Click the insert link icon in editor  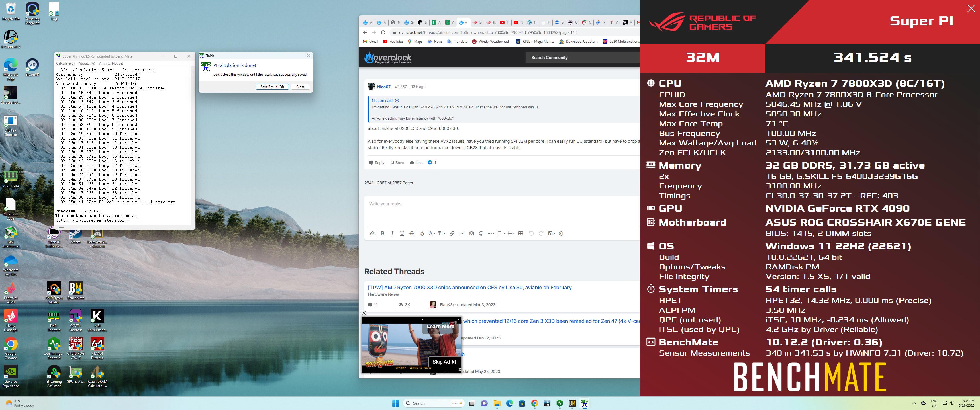[452, 233]
